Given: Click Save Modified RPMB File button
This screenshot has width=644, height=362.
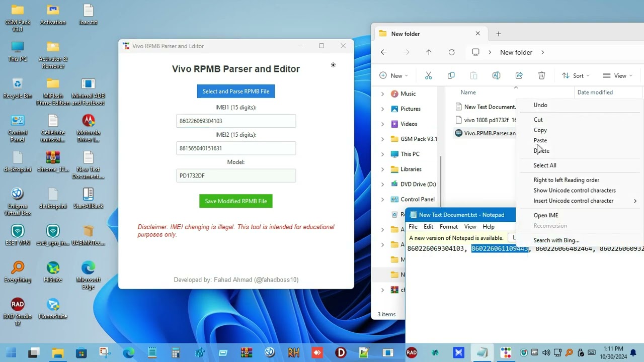Looking at the screenshot, I should coord(236,201).
